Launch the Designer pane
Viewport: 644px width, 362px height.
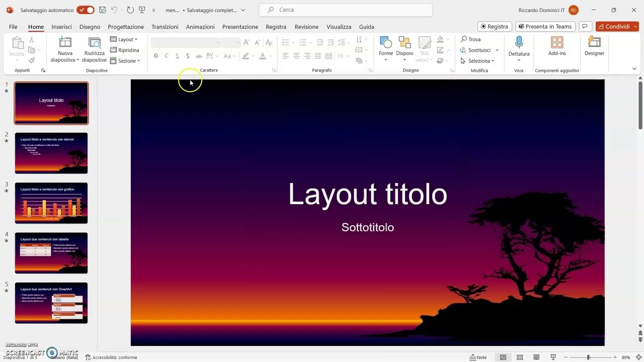click(x=594, y=46)
